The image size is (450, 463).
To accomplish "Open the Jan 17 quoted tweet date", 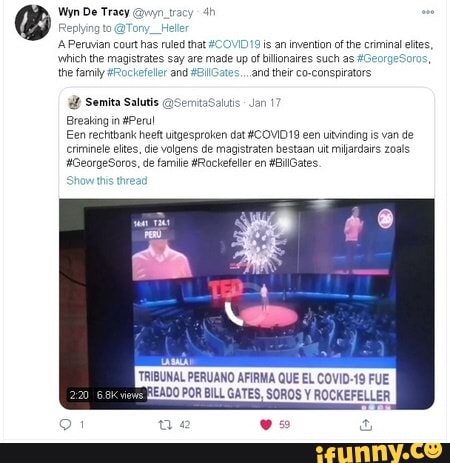I will (265, 103).
